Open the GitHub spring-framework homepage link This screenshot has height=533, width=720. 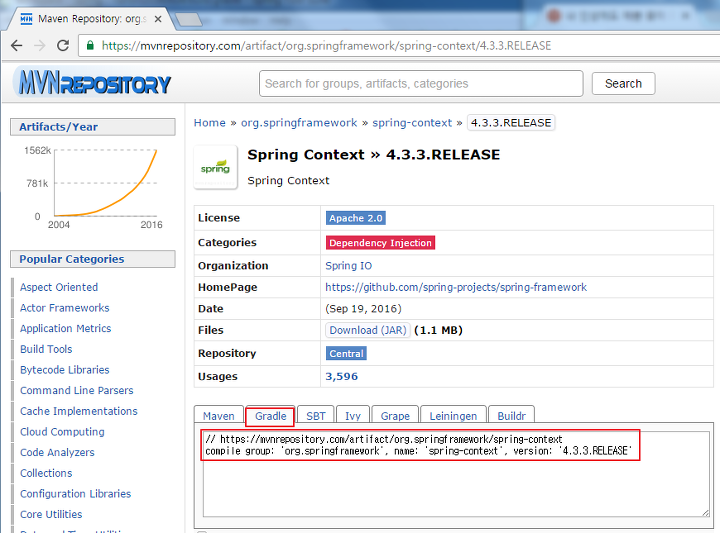click(x=456, y=287)
